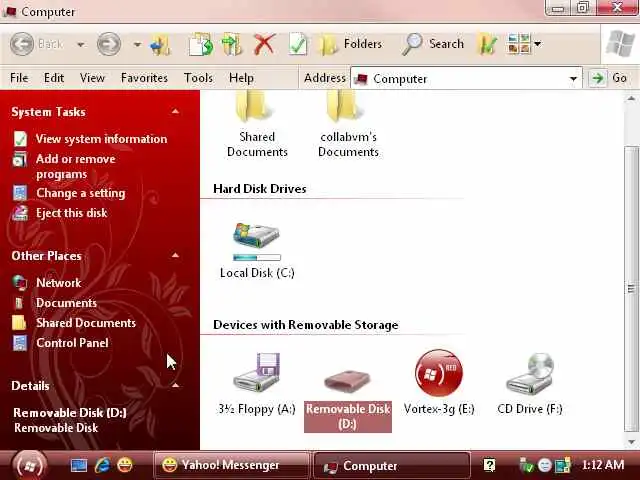Image resolution: width=640 pixels, height=480 pixels.
Task: Select the 3½ Floppy (A:) drive
Action: pos(257,383)
